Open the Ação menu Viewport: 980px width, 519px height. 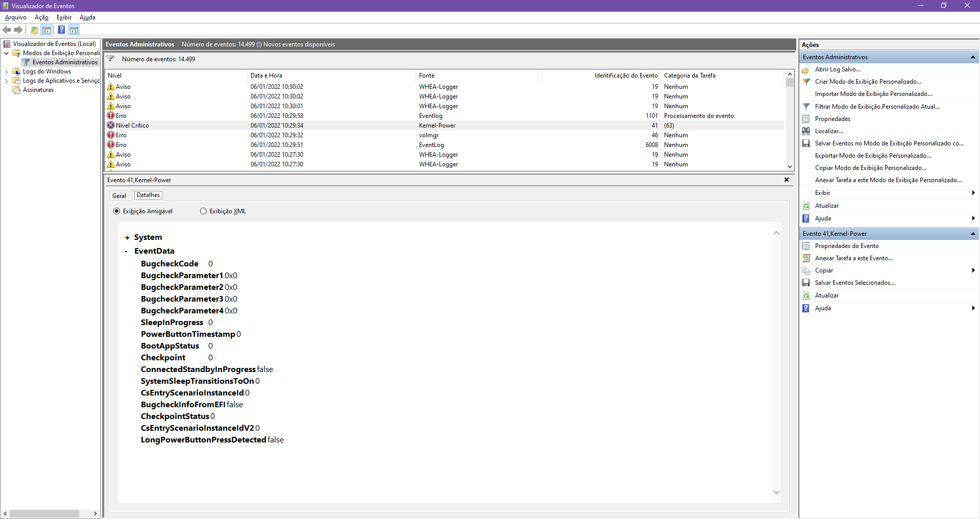pos(42,17)
